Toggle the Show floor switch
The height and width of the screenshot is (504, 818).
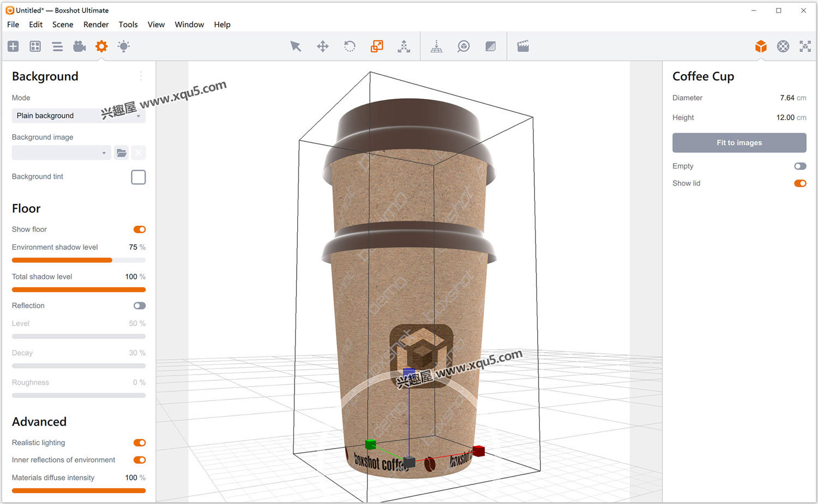140,230
